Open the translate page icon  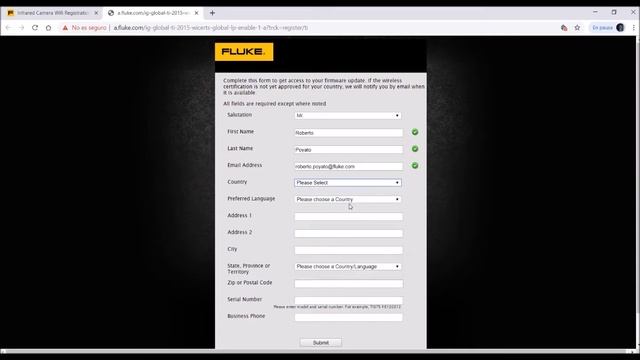pyautogui.click(x=564, y=28)
